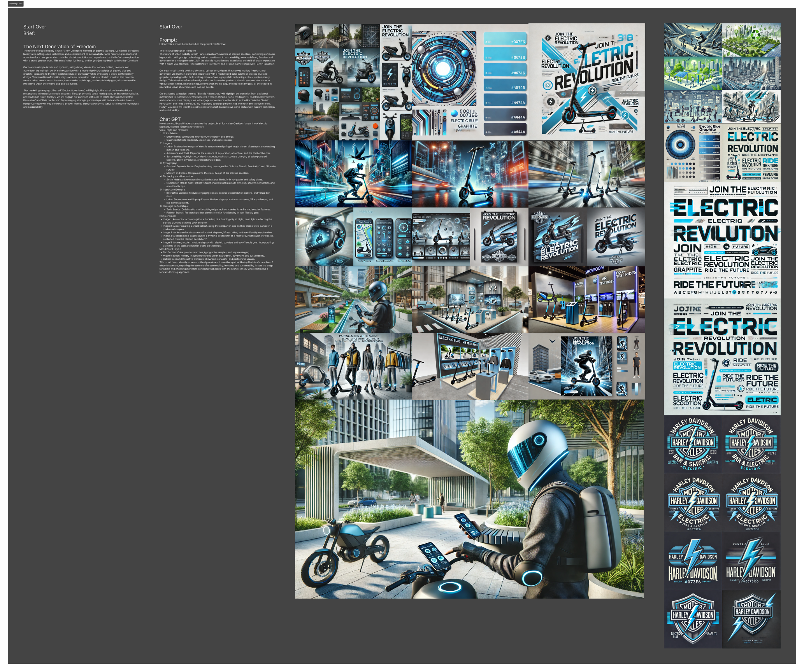This screenshot has width=804, height=672.
Task: Click 'The Next Generation of Freedom' large heading
Action: [x=60, y=47]
